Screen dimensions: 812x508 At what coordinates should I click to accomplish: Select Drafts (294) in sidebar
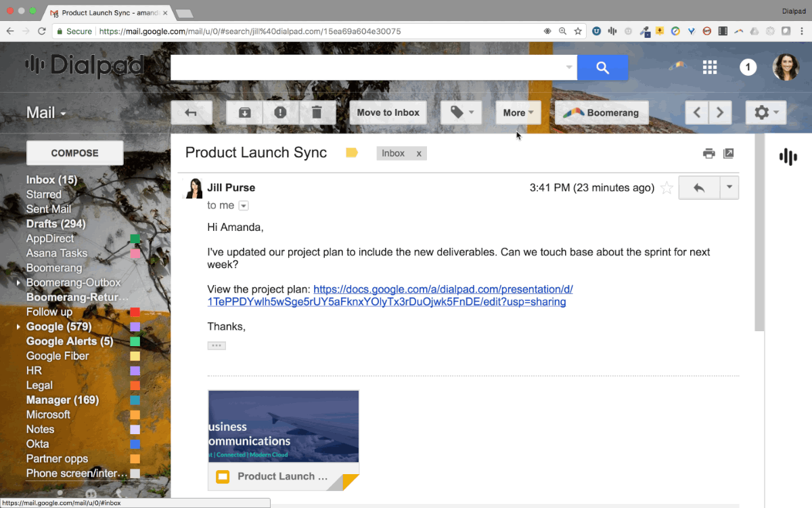coord(55,224)
